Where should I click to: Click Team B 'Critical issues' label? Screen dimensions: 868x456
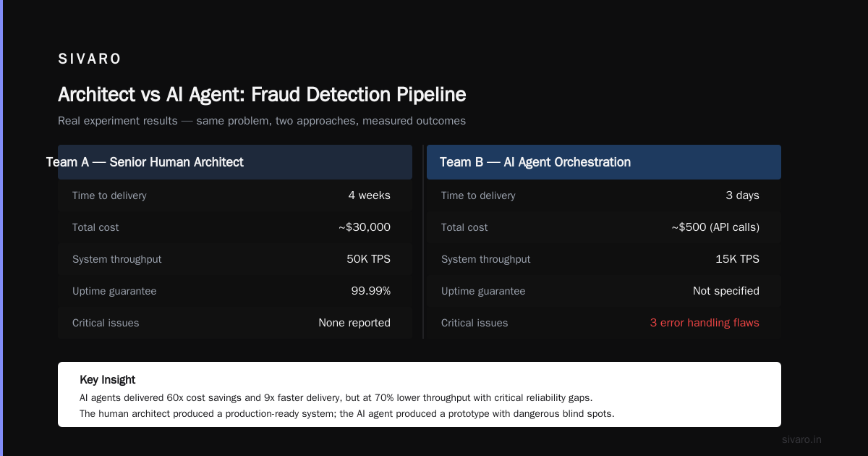[475, 323]
